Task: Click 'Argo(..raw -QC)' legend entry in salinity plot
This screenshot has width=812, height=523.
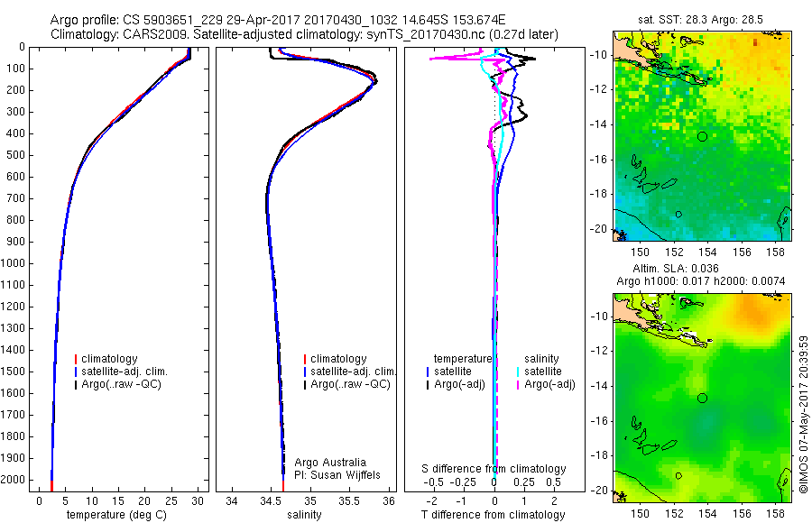Action: 350,384
